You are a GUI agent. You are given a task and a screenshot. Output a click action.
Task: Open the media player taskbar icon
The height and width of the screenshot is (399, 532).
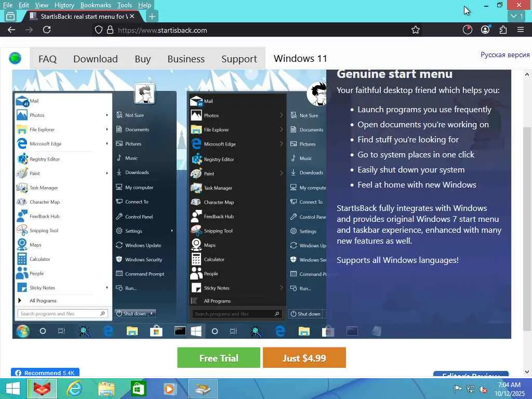pos(170,389)
